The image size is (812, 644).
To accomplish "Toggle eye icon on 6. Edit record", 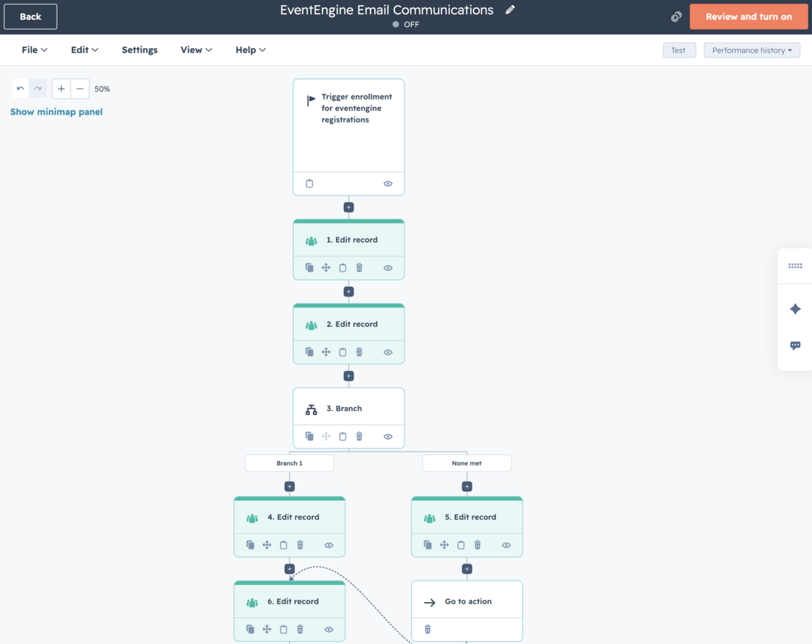I will [328, 629].
